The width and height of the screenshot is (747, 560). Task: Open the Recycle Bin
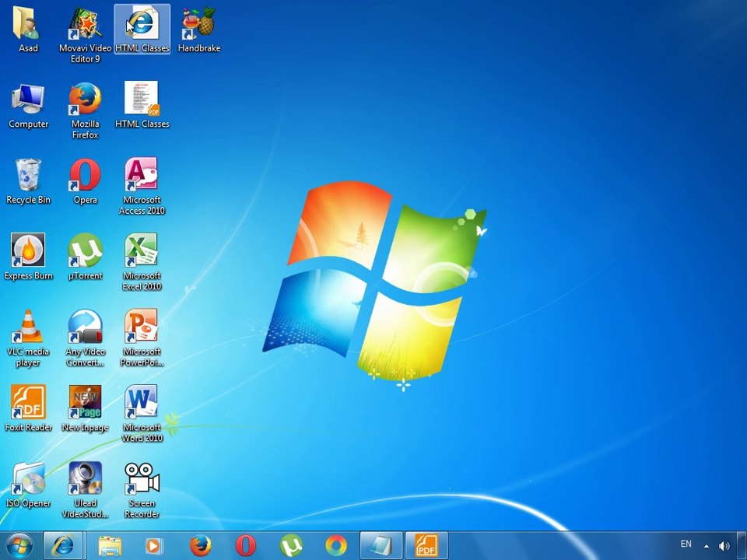point(28,181)
